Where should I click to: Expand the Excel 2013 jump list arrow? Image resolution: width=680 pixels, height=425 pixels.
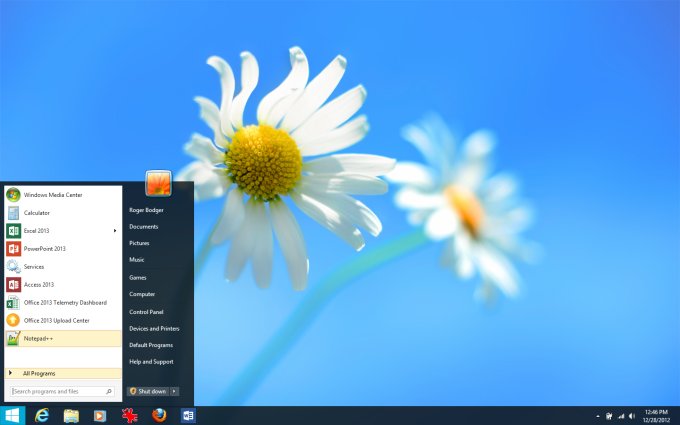click(115, 231)
